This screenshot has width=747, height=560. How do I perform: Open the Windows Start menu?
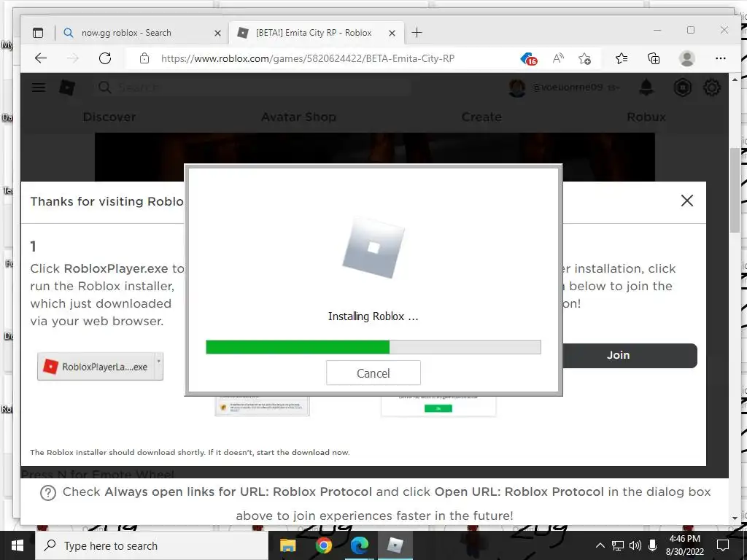[x=18, y=545]
